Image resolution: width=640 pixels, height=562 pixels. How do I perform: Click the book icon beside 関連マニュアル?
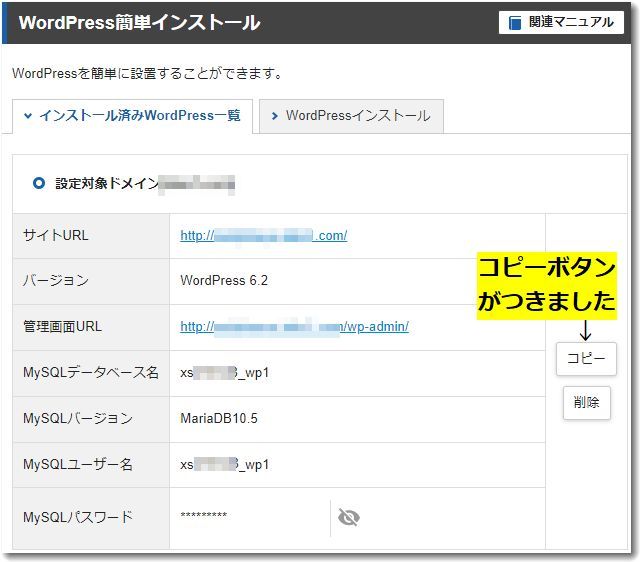pyautogui.click(x=515, y=22)
